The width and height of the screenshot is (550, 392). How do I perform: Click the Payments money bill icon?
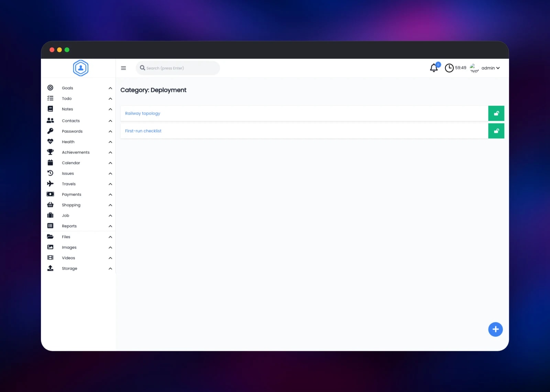coord(50,194)
